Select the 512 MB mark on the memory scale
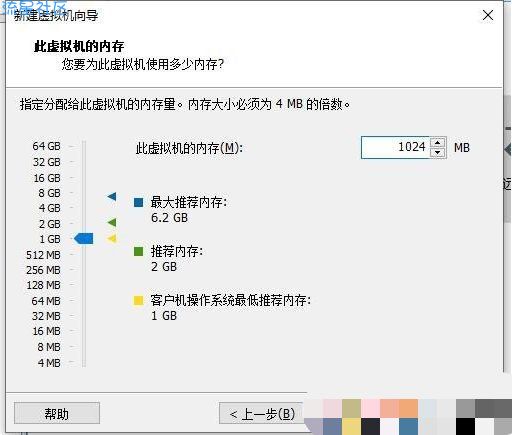 (x=43, y=255)
